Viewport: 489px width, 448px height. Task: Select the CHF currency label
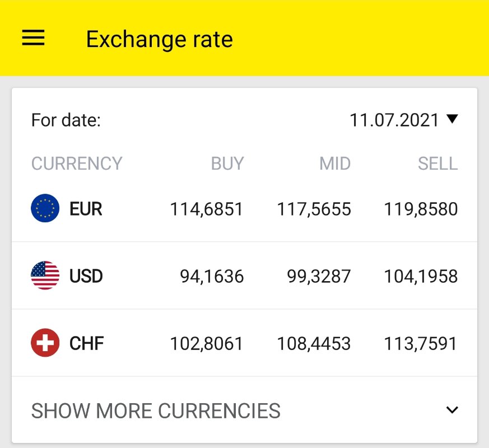86,343
